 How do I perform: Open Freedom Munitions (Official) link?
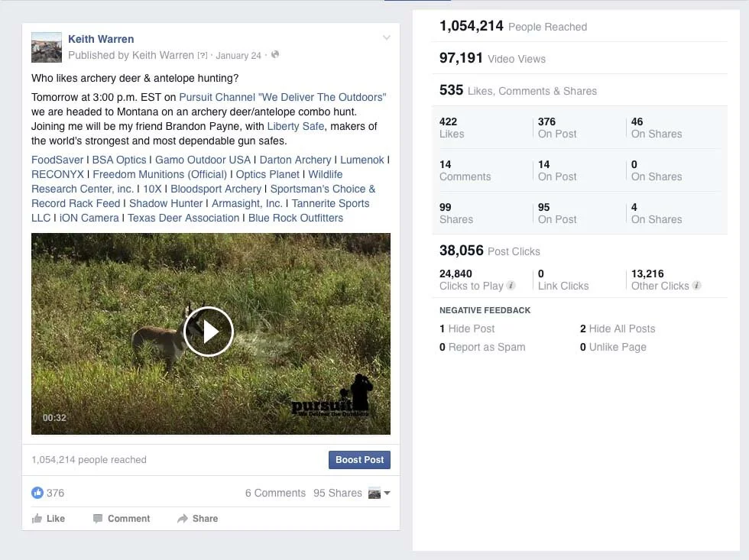pyautogui.click(x=160, y=175)
